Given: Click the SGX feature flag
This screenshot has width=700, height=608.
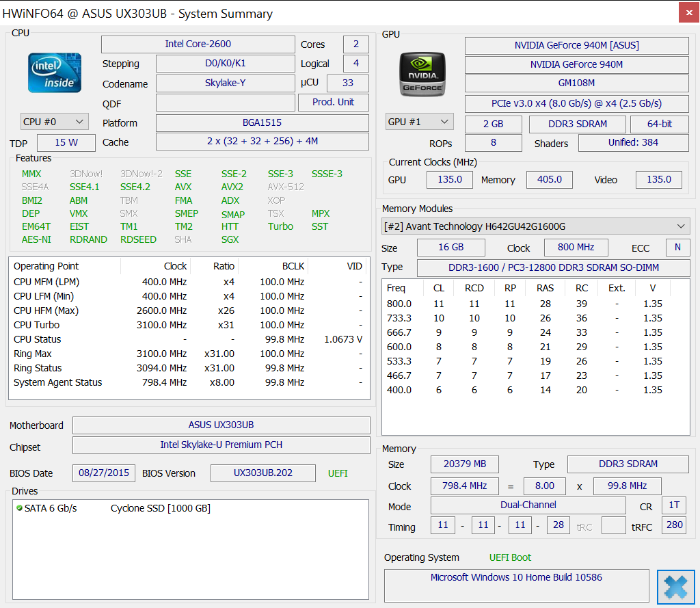Looking at the screenshot, I should coord(230,239).
